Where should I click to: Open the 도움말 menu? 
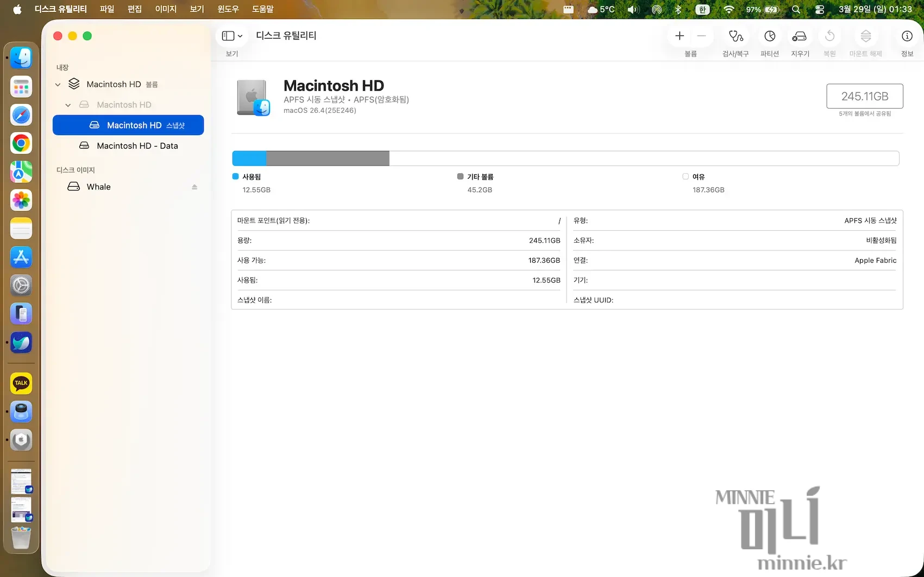[263, 9]
